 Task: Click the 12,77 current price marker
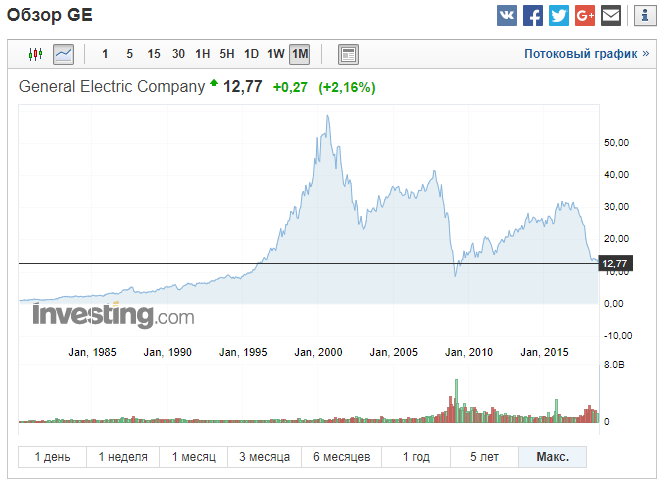pos(614,263)
